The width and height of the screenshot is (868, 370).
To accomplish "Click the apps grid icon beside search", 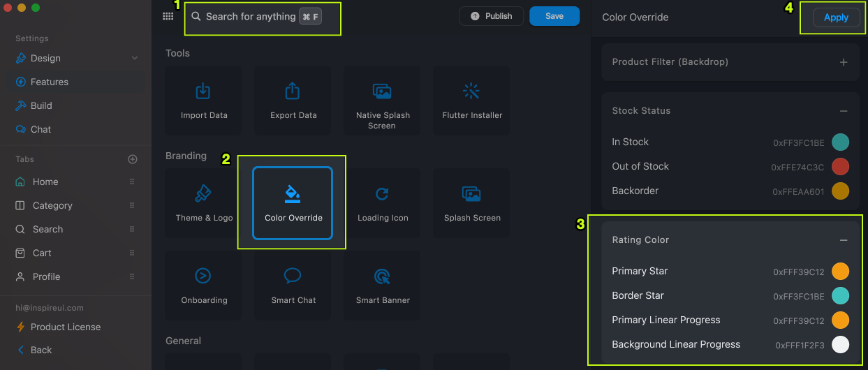I will tap(168, 17).
